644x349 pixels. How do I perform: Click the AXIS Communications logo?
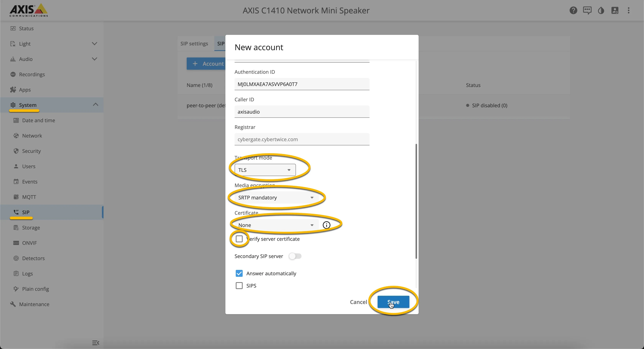click(29, 10)
